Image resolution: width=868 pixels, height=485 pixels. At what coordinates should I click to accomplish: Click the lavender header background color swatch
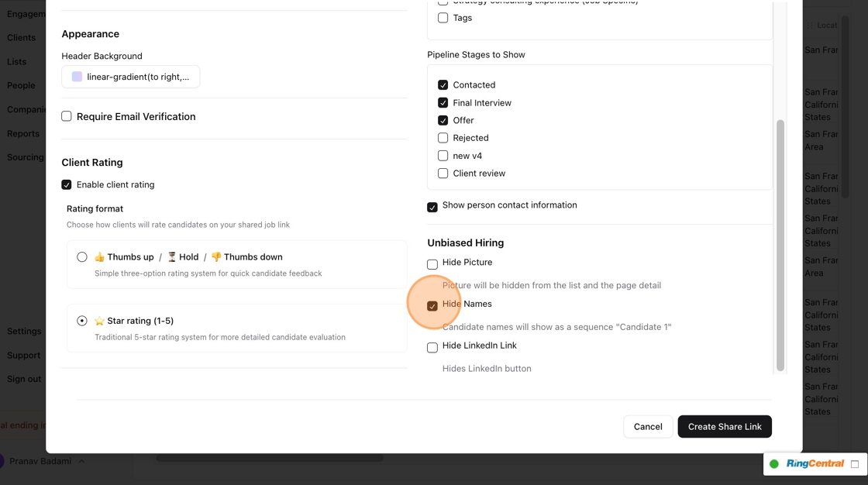[77, 77]
